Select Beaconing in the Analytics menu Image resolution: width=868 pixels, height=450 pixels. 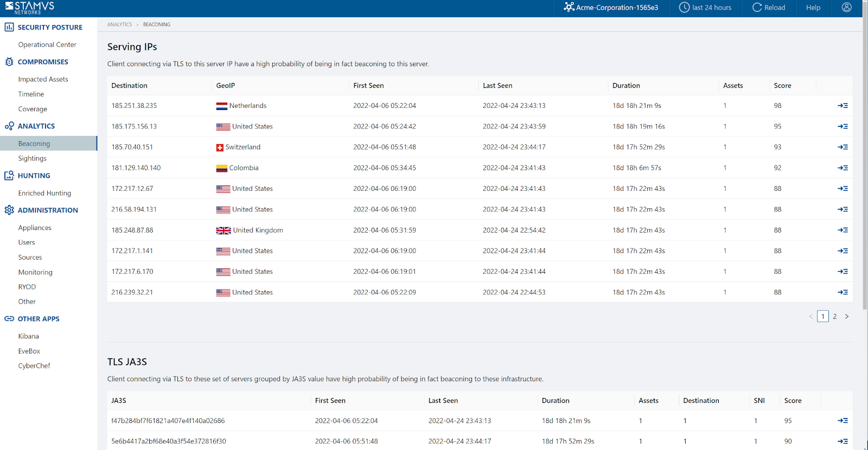[x=48, y=144]
